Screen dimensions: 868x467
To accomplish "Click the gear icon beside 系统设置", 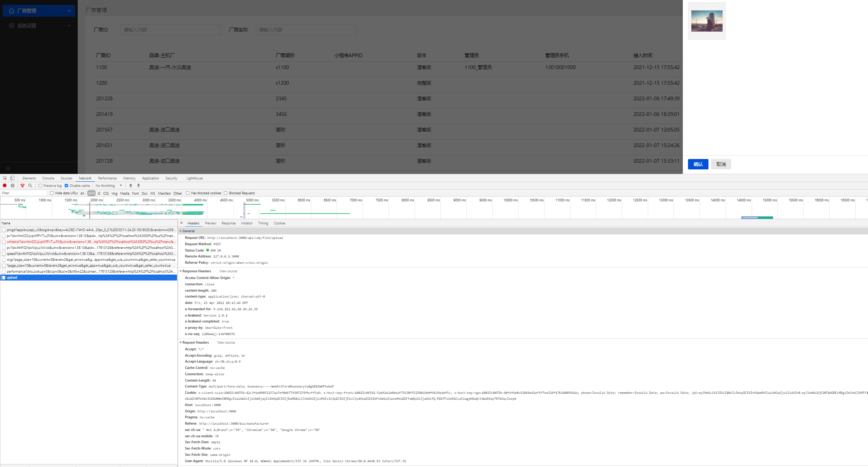I will tap(12, 26).
